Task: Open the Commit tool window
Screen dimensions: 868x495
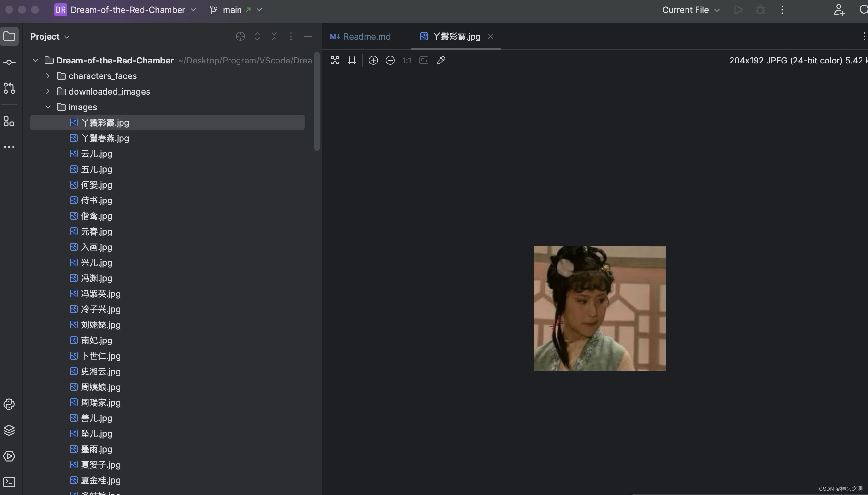Action: 9,62
